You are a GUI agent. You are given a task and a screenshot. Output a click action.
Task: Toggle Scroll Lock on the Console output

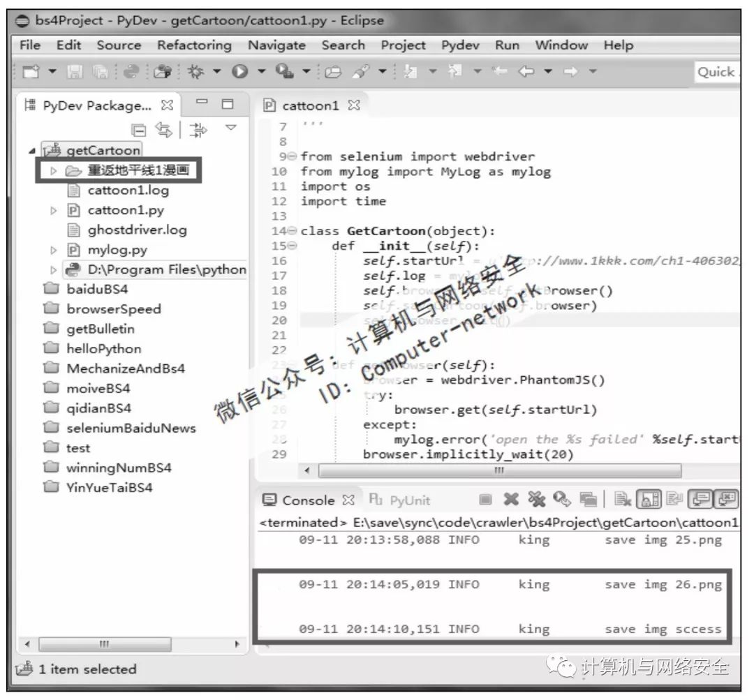(x=649, y=500)
